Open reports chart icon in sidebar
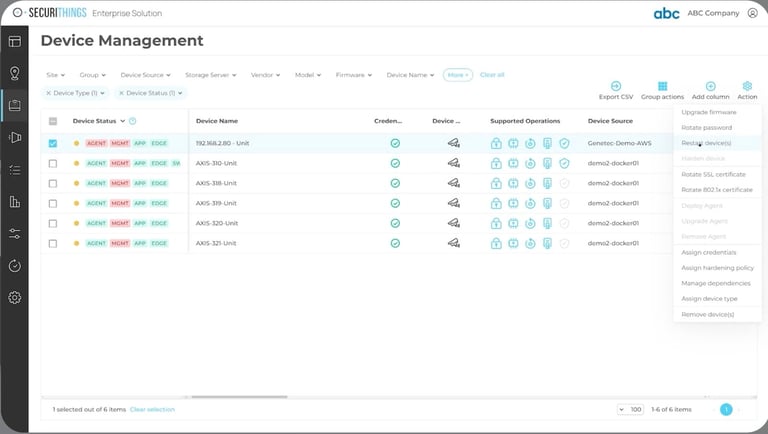The height and width of the screenshot is (434, 768). 15,201
